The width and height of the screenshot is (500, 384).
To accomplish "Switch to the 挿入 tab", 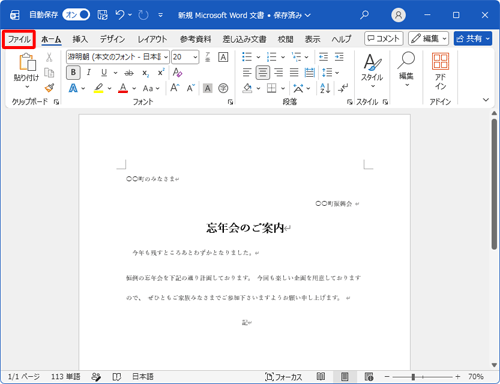I will [x=80, y=39].
